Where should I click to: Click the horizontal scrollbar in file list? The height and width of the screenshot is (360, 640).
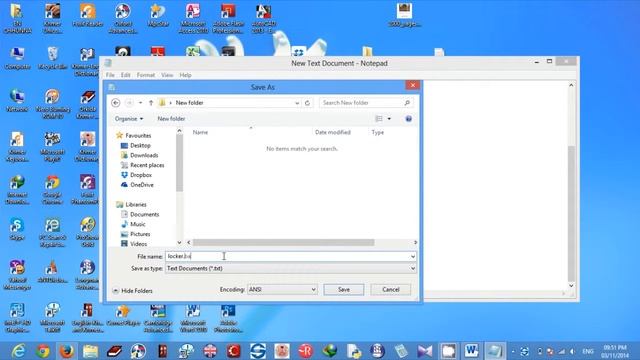[283, 242]
